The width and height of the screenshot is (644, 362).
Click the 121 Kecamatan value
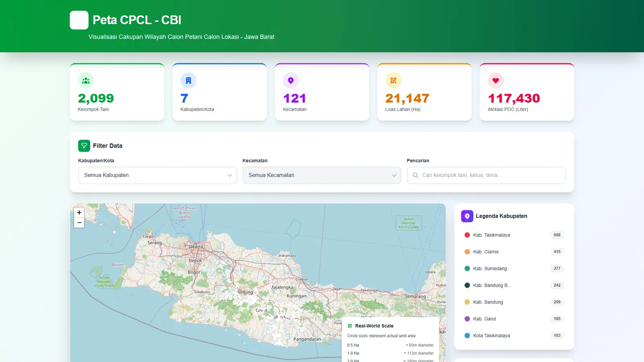tap(295, 98)
